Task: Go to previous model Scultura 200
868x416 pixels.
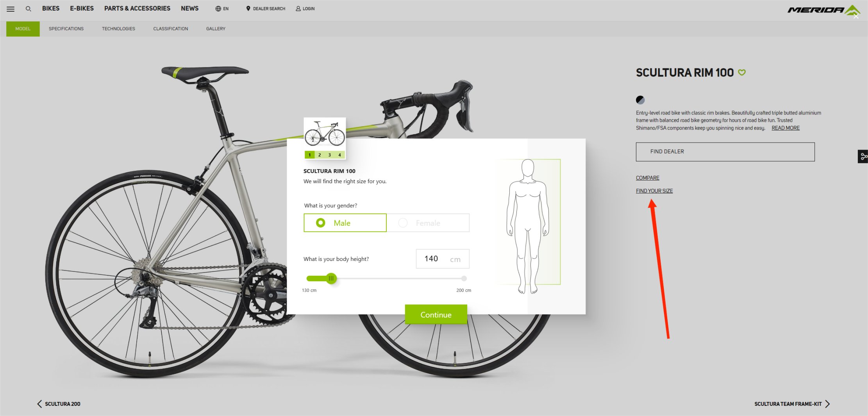Action: [x=59, y=404]
